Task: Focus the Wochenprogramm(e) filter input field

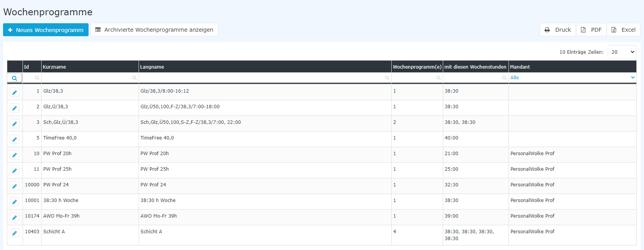Action: click(x=417, y=78)
